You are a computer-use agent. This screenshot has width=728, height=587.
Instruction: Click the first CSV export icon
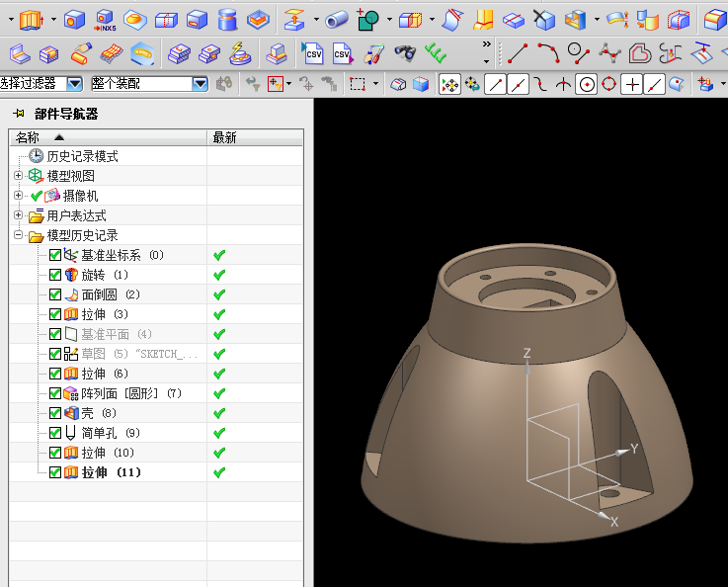click(x=313, y=52)
